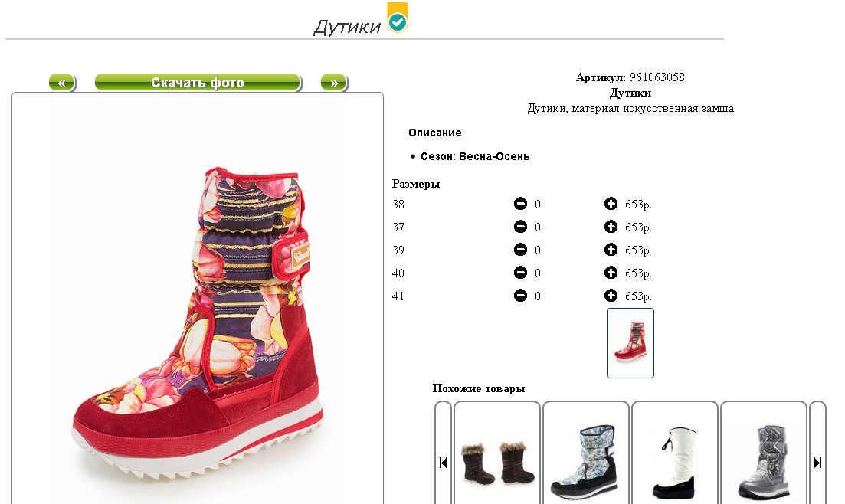
Task: Add one pair of size 41
Action: click(611, 296)
